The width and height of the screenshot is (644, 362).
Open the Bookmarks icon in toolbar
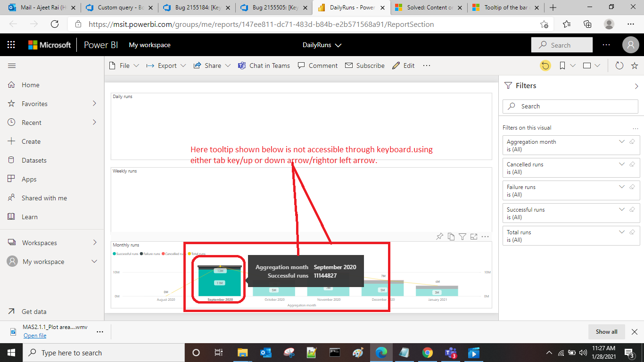tap(562, 66)
